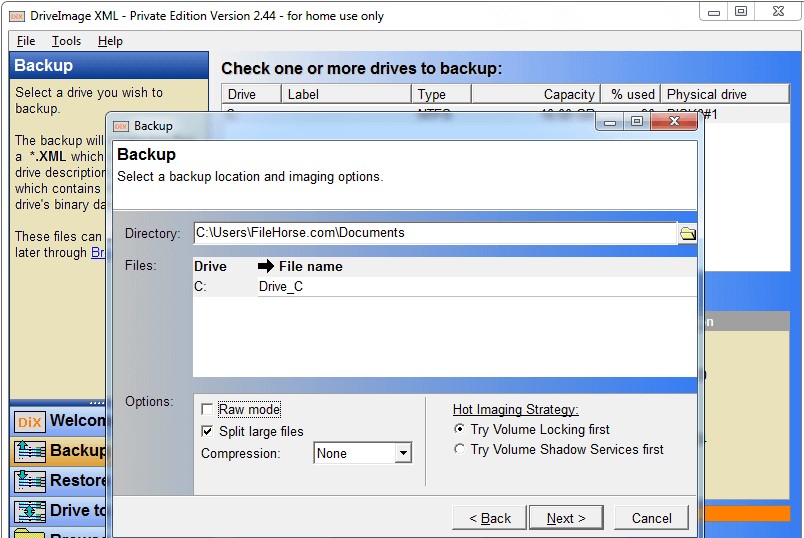This screenshot has width=804, height=538.
Task: Select Try Volume Shadow Services first
Action: click(x=459, y=449)
